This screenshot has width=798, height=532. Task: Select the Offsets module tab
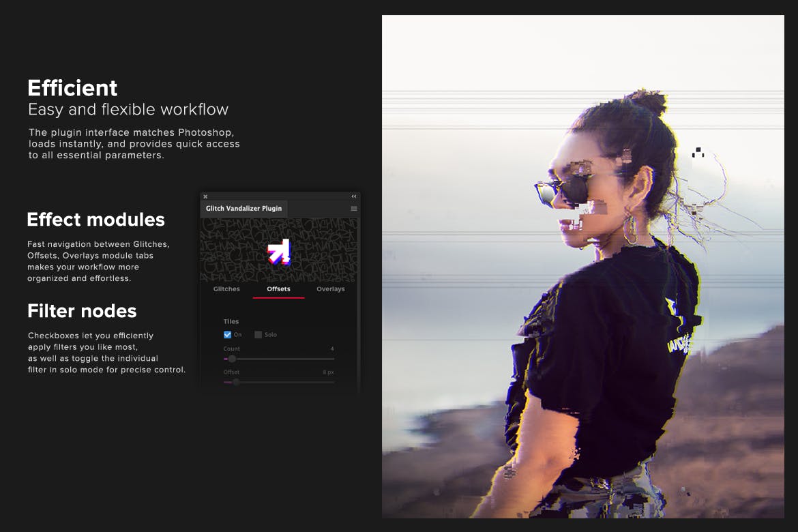[x=278, y=289]
